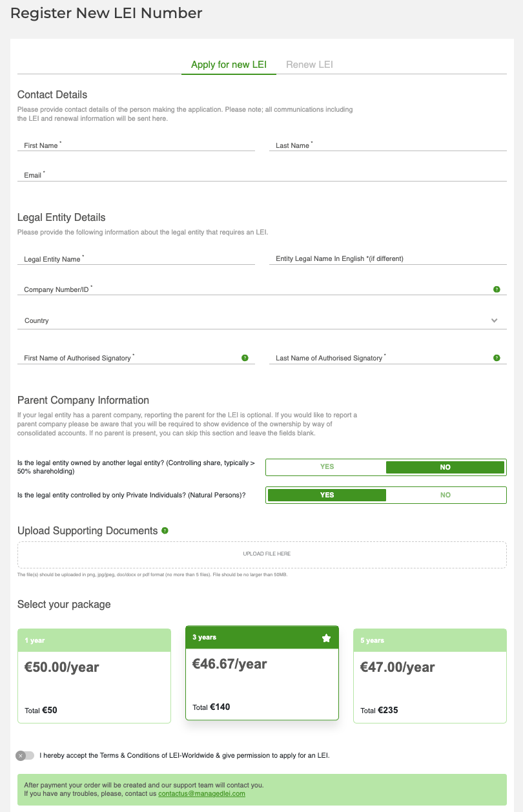Click the Upload File Here drop area

[262, 554]
